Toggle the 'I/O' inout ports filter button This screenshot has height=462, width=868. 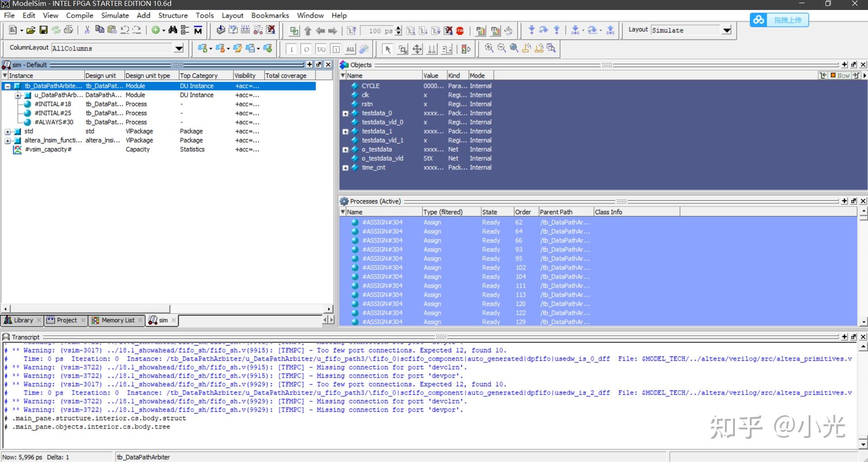click(321, 49)
